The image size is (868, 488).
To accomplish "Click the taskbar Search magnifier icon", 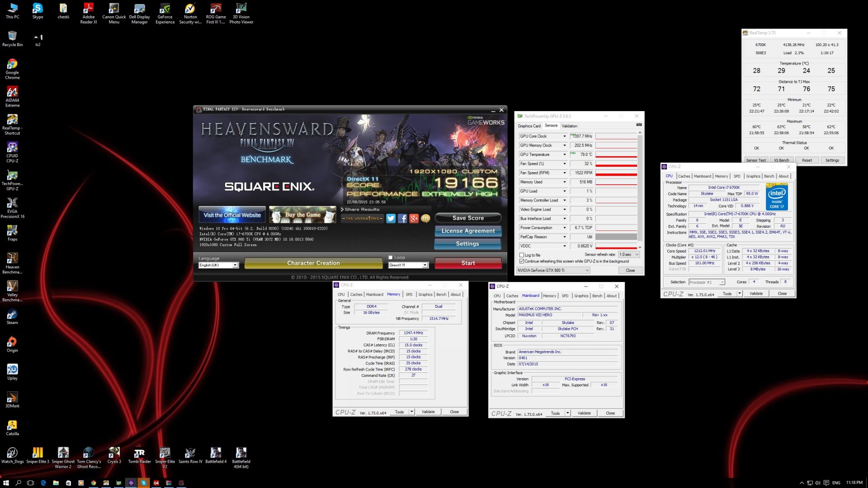I will 19,483.
